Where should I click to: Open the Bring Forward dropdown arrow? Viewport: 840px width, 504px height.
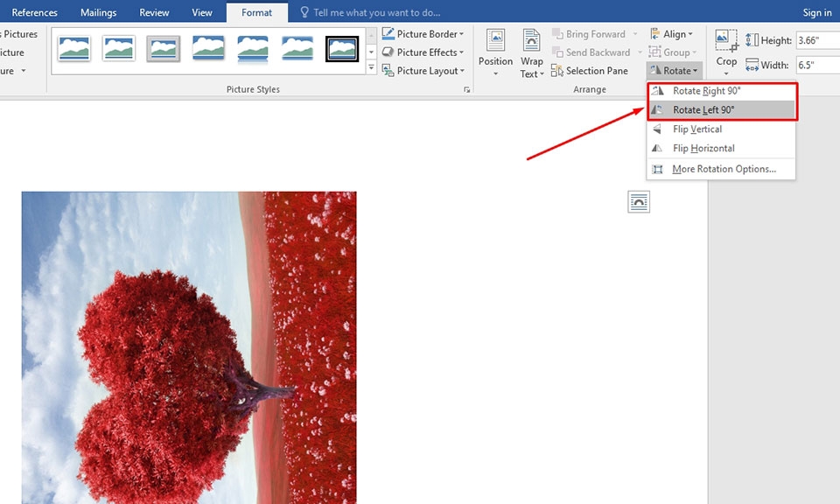coord(635,34)
